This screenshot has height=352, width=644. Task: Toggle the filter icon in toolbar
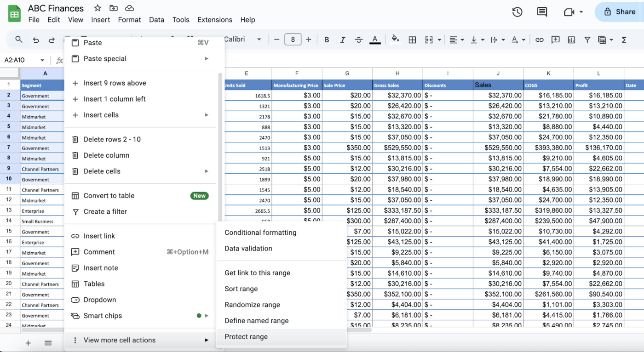click(x=587, y=40)
